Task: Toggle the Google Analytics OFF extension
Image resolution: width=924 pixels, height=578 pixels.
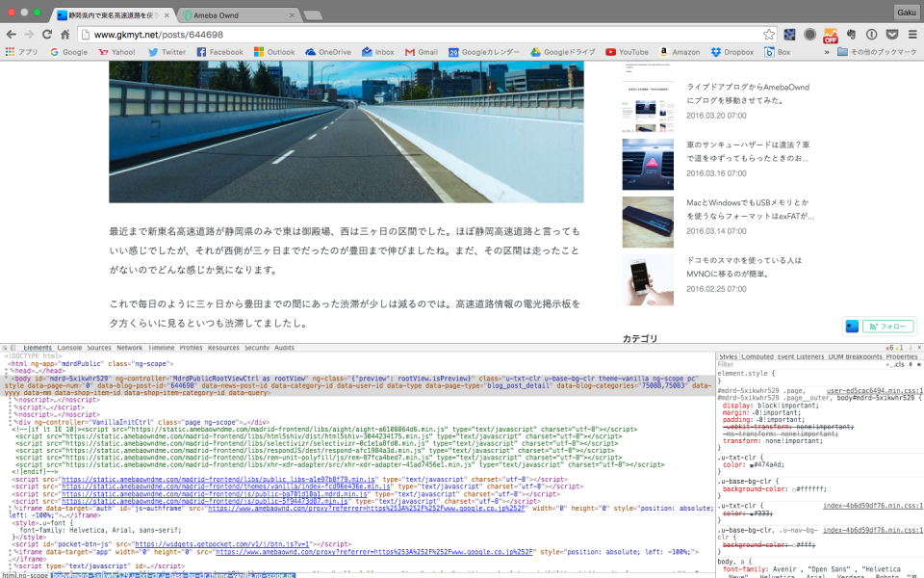Action: 831,35
